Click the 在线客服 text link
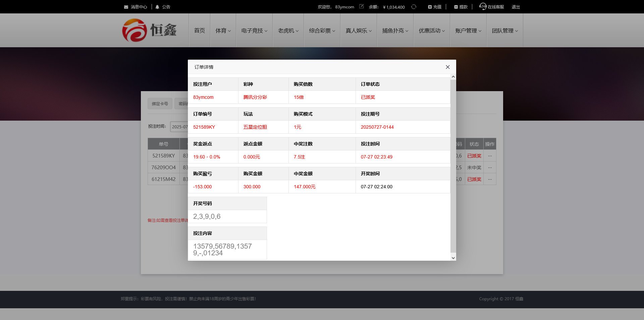Image resolution: width=644 pixels, height=320 pixels. (x=496, y=7)
